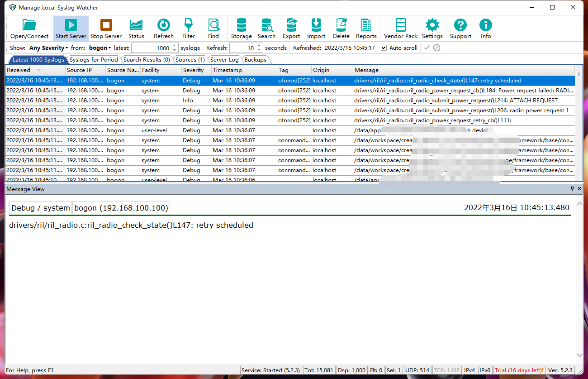Image resolution: width=588 pixels, height=379 pixels.
Task: Increase the latest syslogs count stepper
Action: [174, 45]
